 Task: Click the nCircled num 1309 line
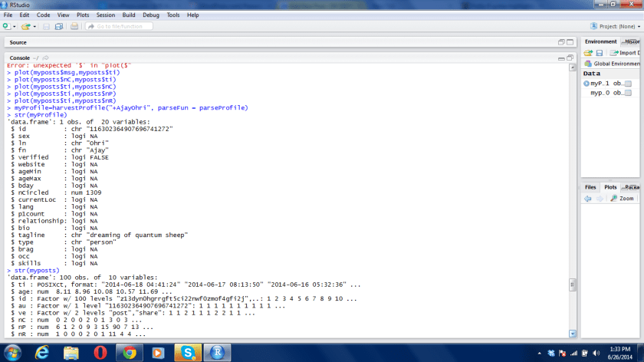point(56,193)
